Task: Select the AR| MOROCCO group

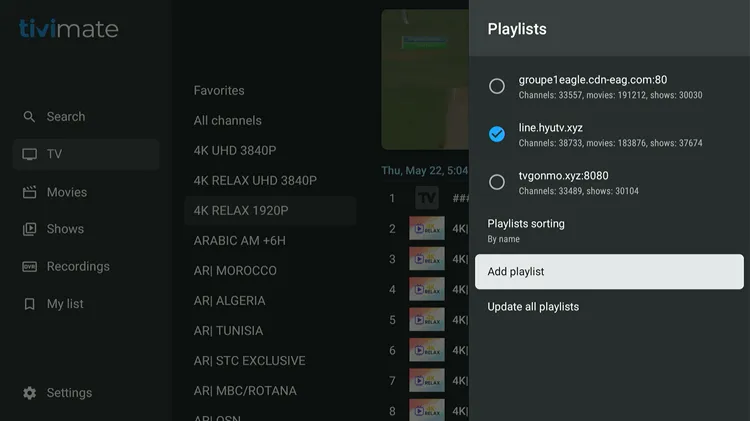Action: point(270,271)
